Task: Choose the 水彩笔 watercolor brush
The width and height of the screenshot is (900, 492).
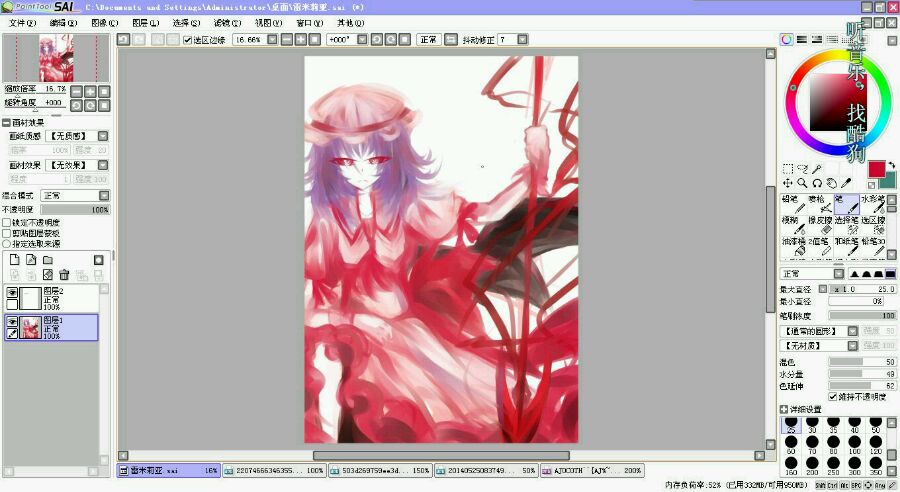Action: (x=873, y=204)
